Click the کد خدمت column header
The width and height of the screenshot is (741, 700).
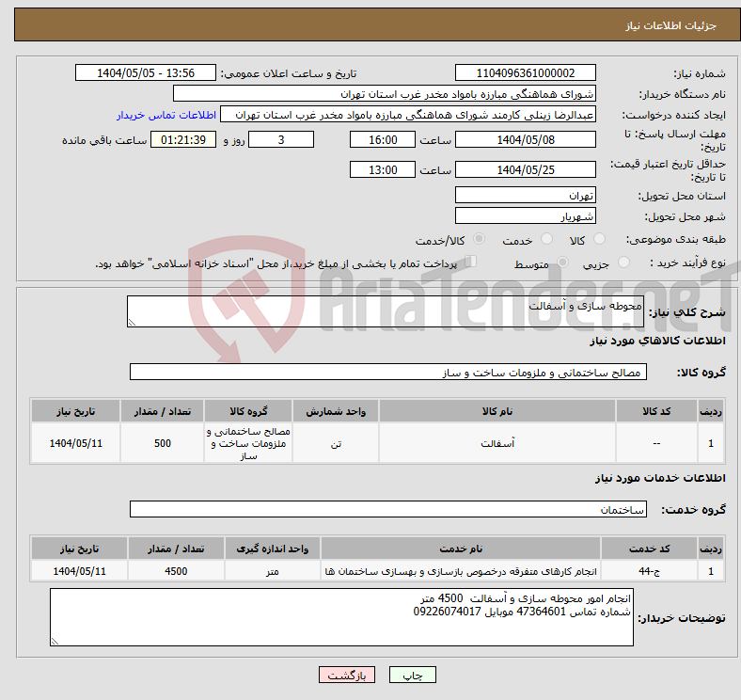tap(650, 549)
